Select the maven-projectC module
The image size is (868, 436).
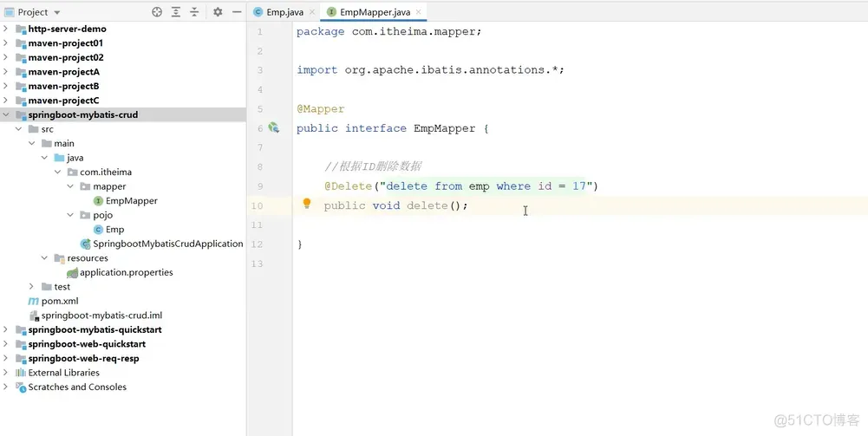(63, 101)
